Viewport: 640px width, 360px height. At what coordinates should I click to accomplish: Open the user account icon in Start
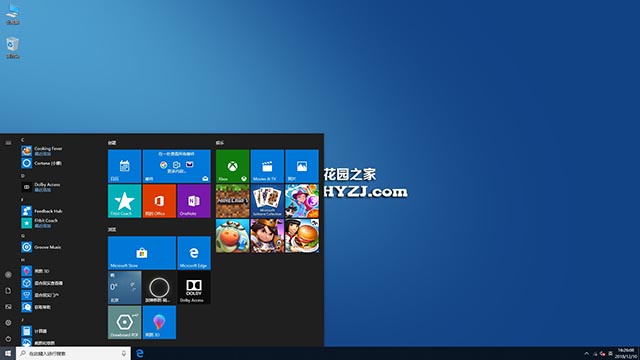(8, 275)
